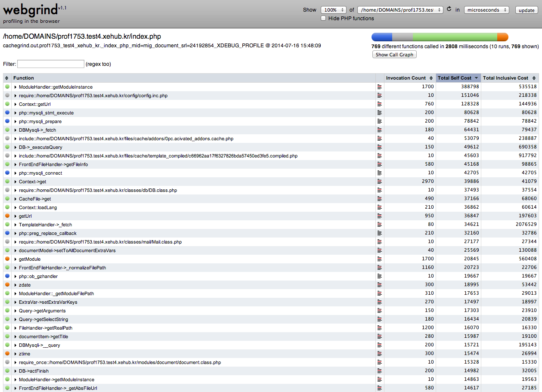
Task: Open source file icon for Context::getUrl row
Action: point(379,104)
